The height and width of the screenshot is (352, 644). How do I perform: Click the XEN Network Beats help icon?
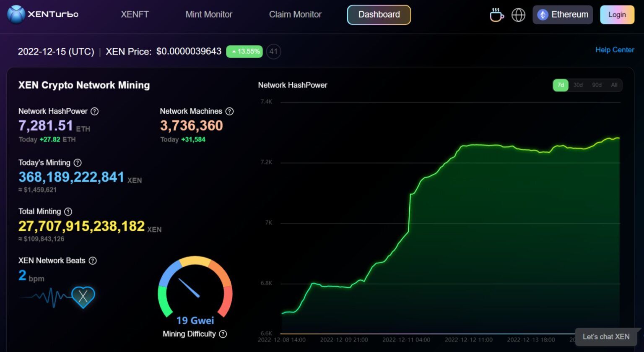(x=93, y=261)
